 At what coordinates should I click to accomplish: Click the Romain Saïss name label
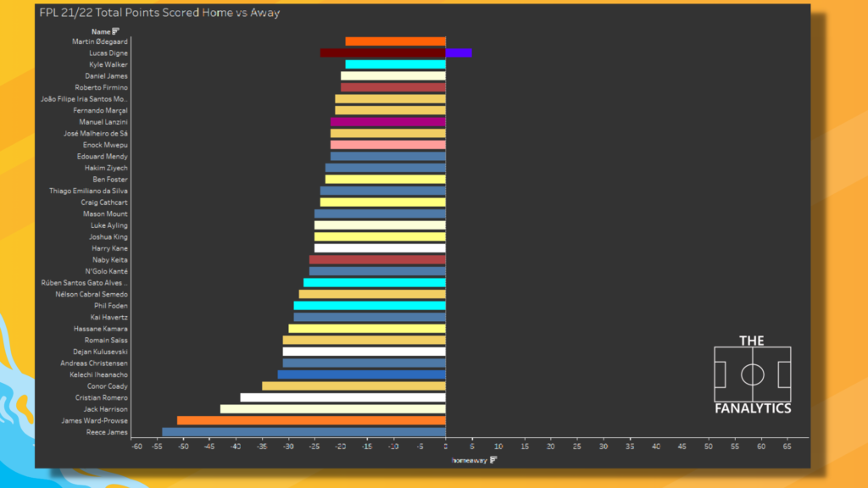point(106,341)
